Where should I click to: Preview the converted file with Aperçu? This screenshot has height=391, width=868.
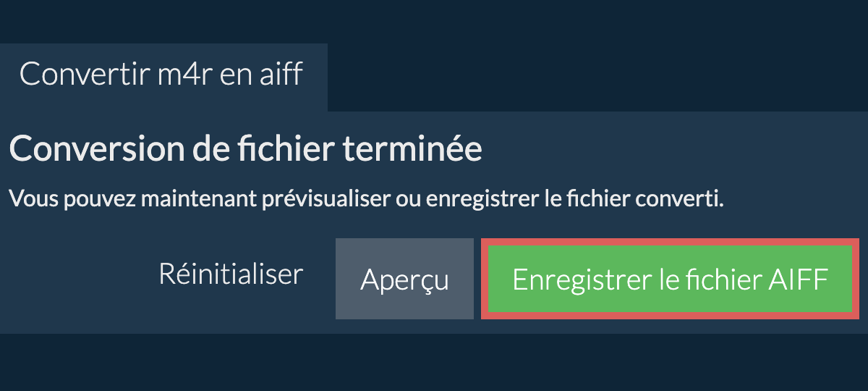[404, 279]
